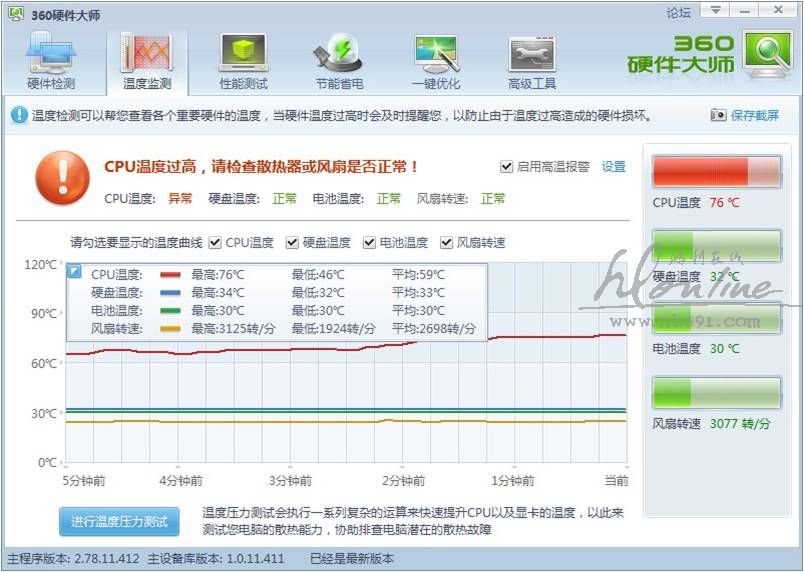This screenshot has width=804, height=572.
Task: Click the red CPU温度 gauge bar
Action: (x=716, y=172)
